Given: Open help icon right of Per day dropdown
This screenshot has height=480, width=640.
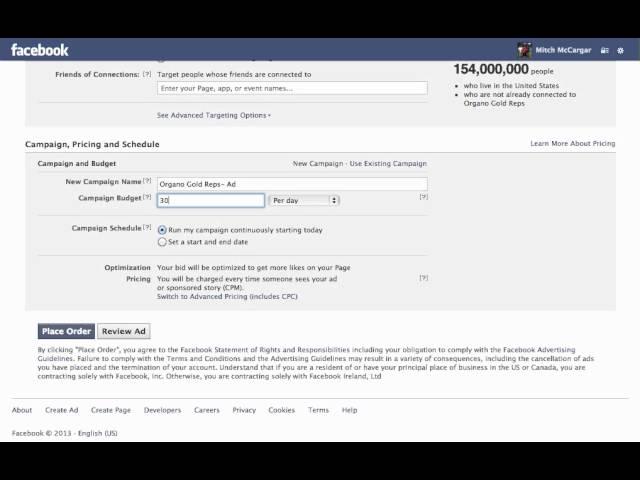Looking at the screenshot, I should (x=424, y=197).
